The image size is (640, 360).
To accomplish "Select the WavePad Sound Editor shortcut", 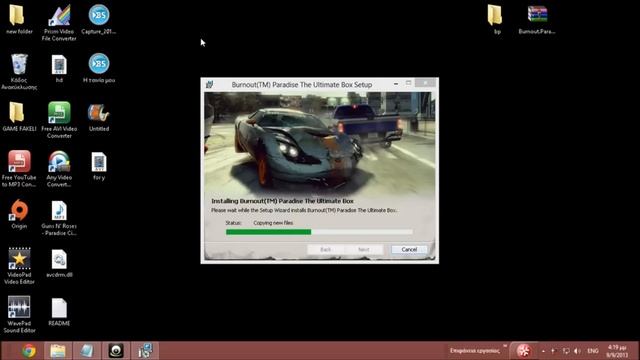I will [x=19, y=314].
